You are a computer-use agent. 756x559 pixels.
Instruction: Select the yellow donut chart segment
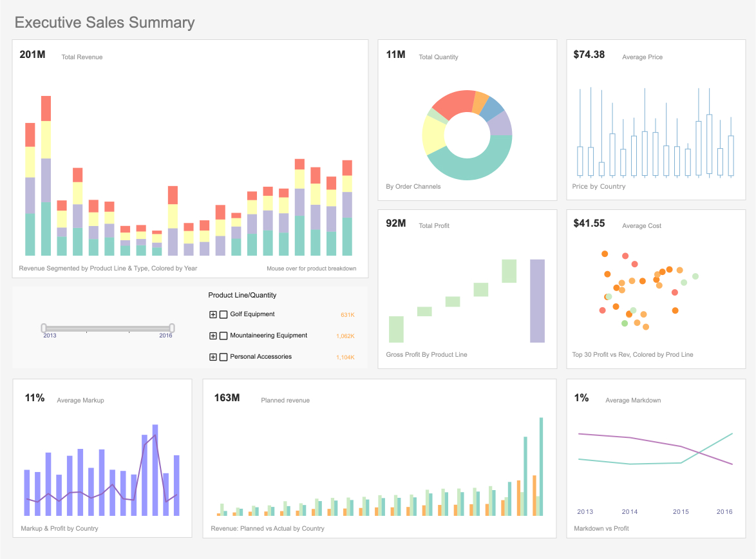pyautogui.click(x=433, y=135)
